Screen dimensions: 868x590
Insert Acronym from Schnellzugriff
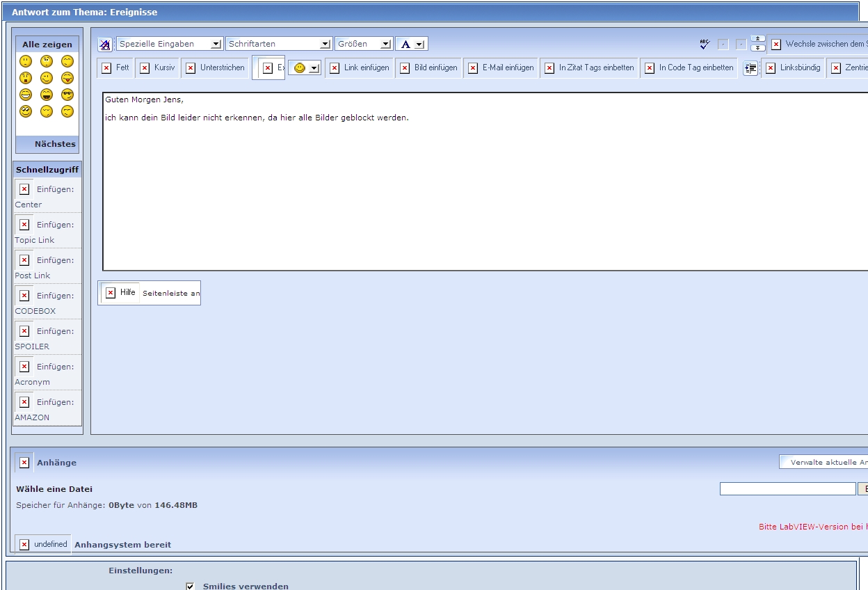(47, 373)
